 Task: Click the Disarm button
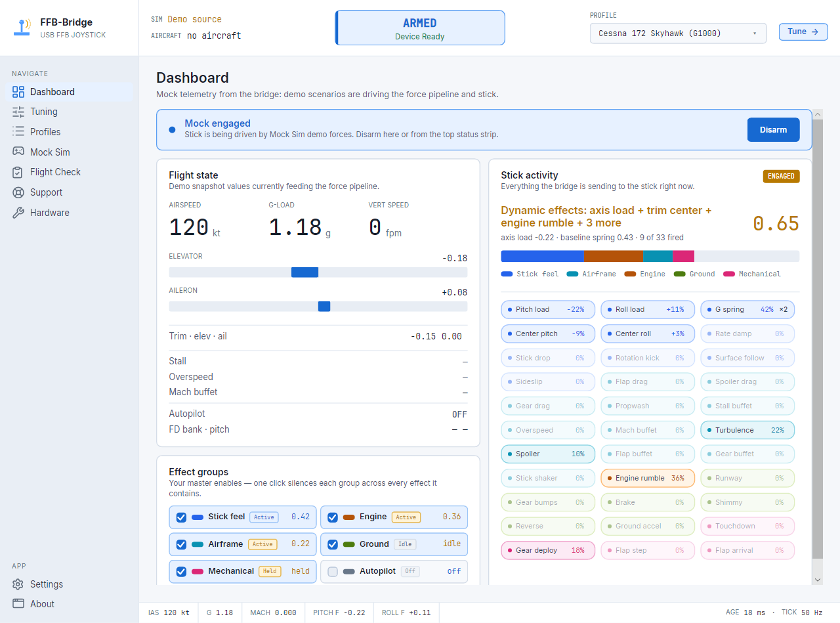pyautogui.click(x=773, y=130)
